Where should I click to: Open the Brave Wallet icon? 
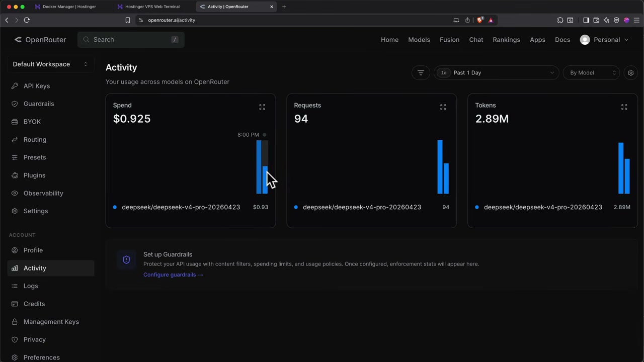tap(596, 20)
